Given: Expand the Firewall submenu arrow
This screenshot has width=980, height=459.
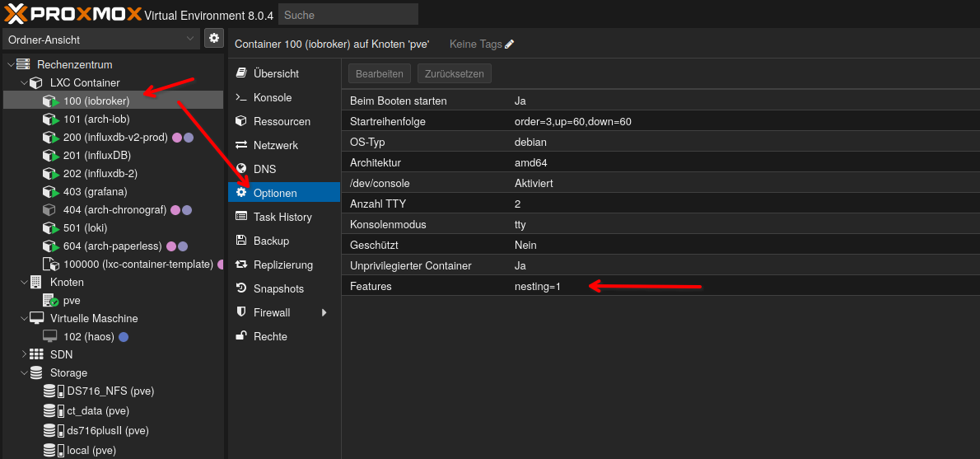Looking at the screenshot, I should click(324, 312).
